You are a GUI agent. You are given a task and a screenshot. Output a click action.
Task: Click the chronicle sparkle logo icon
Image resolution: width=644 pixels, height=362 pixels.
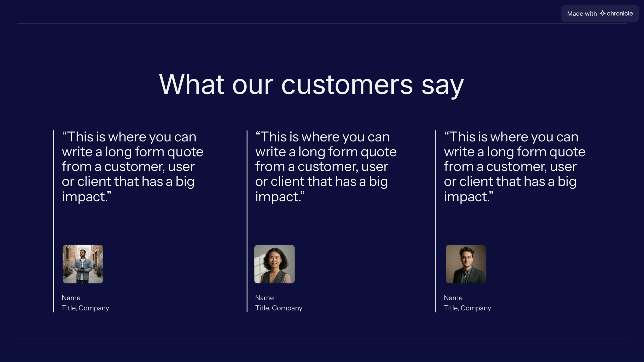coord(602,13)
